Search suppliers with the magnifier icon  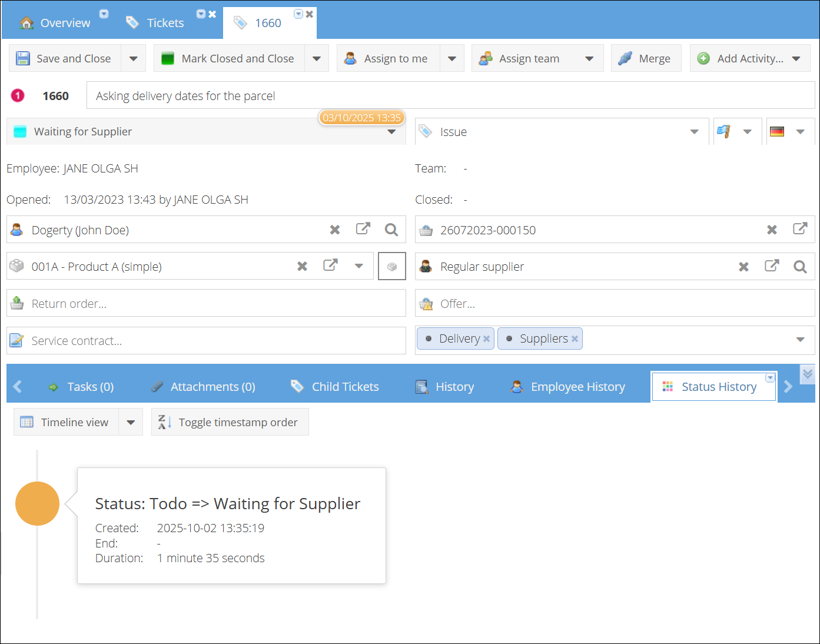coord(799,267)
